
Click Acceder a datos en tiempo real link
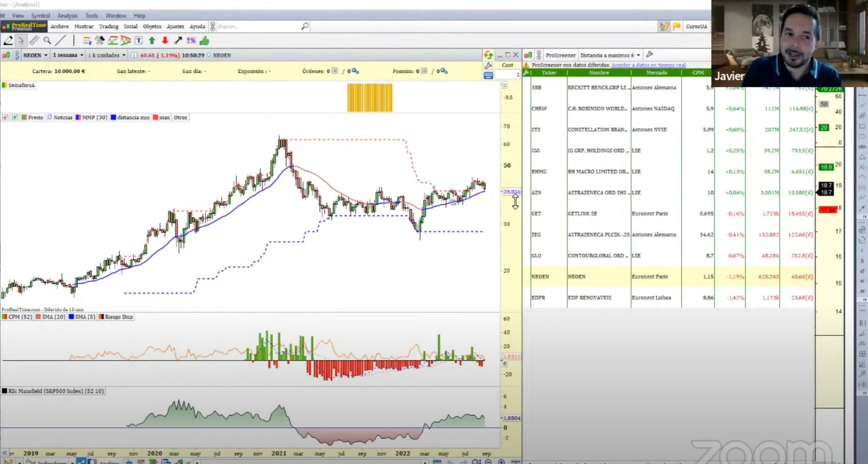[648, 65]
